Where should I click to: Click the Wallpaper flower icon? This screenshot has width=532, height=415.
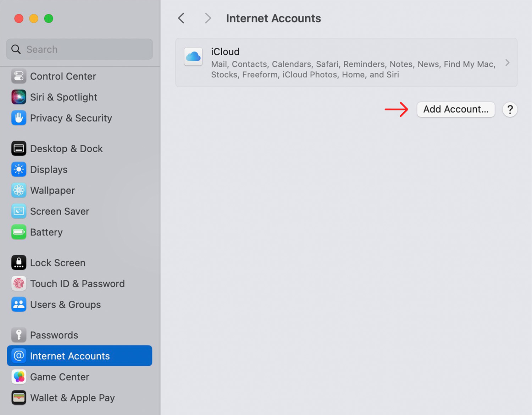[19, 190]
